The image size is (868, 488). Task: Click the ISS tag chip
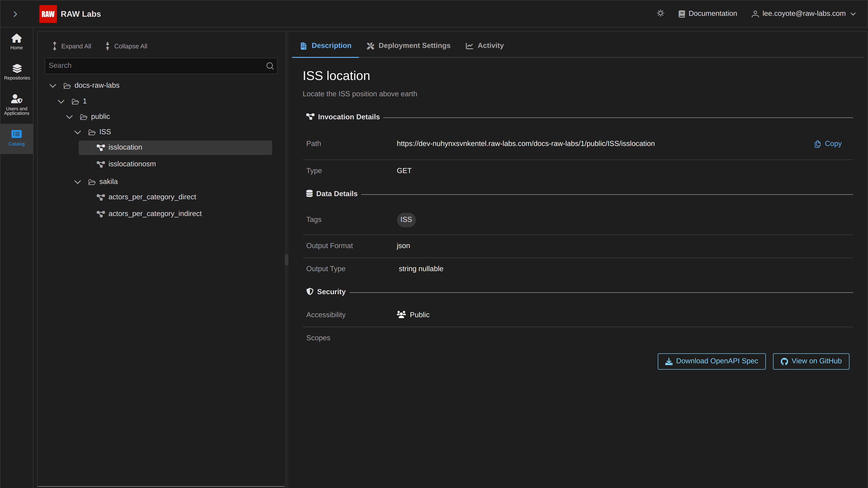click(x=406, y=220)
